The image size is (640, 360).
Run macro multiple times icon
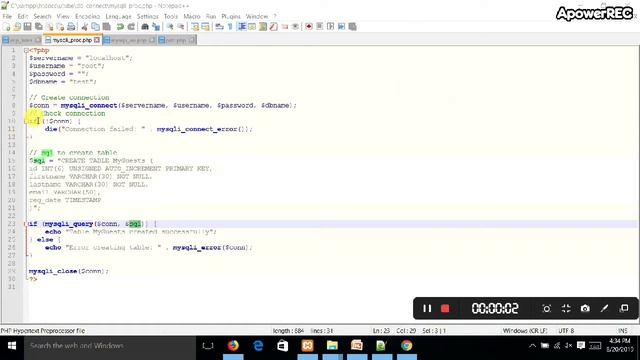342,27
